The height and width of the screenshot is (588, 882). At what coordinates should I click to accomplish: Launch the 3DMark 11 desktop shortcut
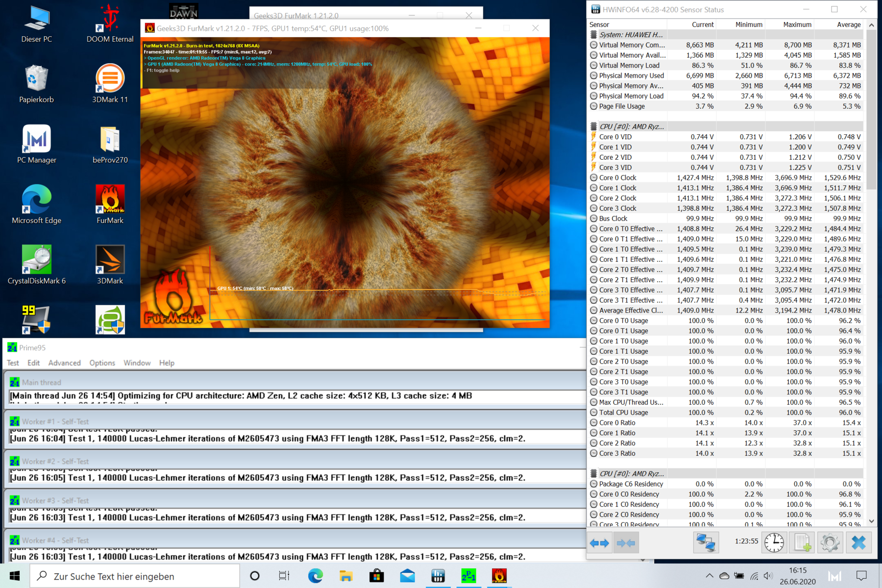(110, 84)
